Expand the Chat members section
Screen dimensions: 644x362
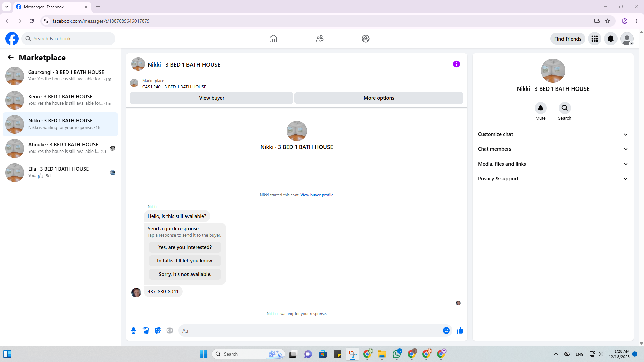tap(553, 149)
